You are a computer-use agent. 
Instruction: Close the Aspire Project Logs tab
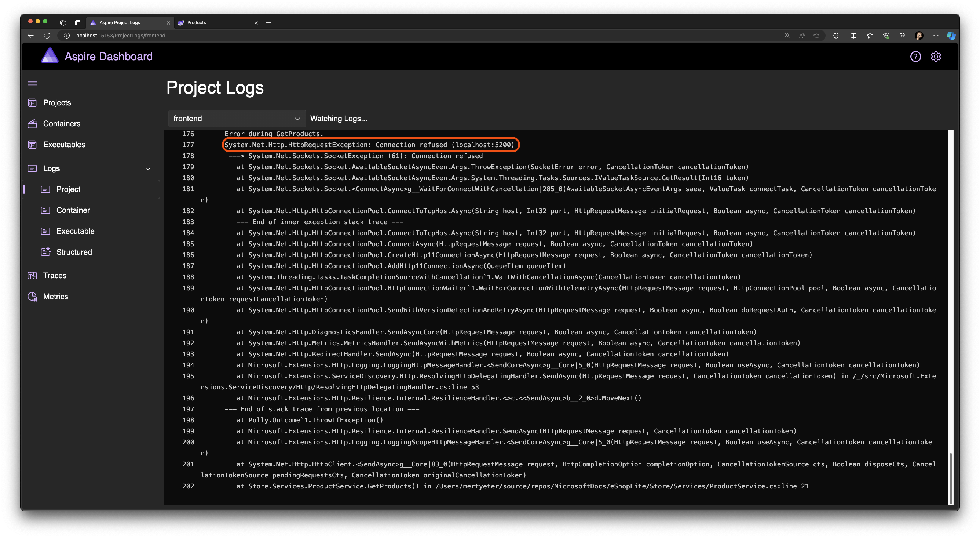click(x=169, y=23)
